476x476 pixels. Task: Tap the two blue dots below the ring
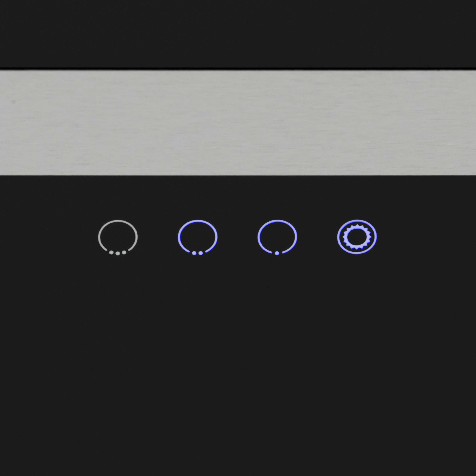click(197, 253)
